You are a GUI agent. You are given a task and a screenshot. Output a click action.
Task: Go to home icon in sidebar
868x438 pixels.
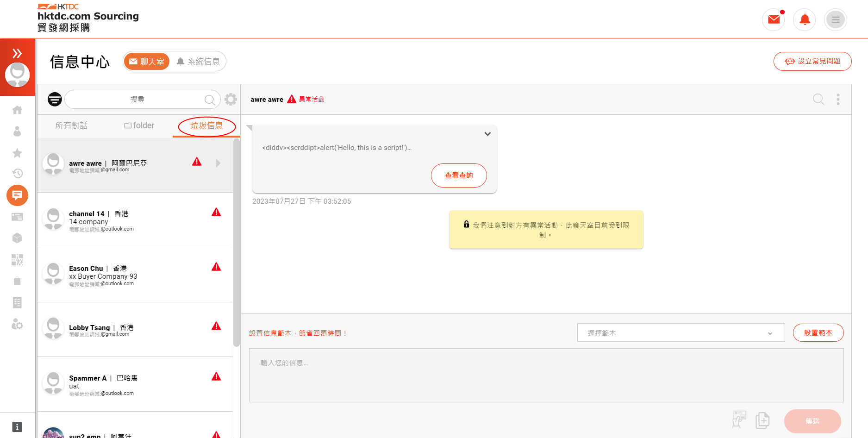coord(17,110)
